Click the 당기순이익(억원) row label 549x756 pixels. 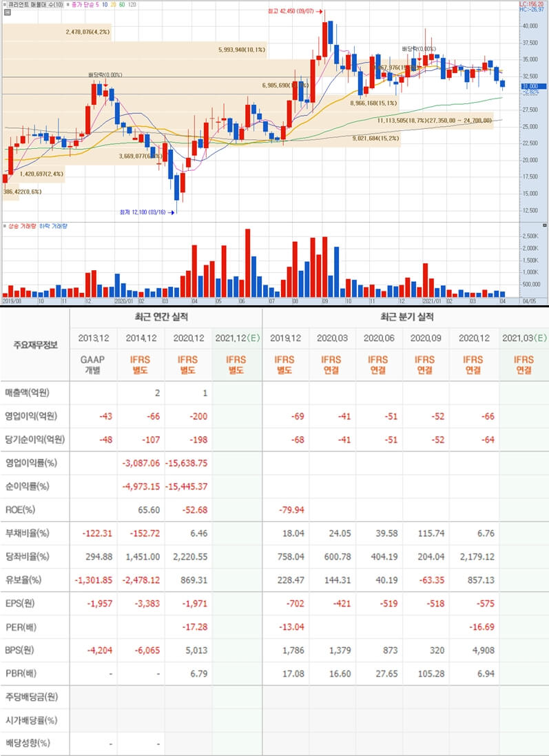[34, 439]
